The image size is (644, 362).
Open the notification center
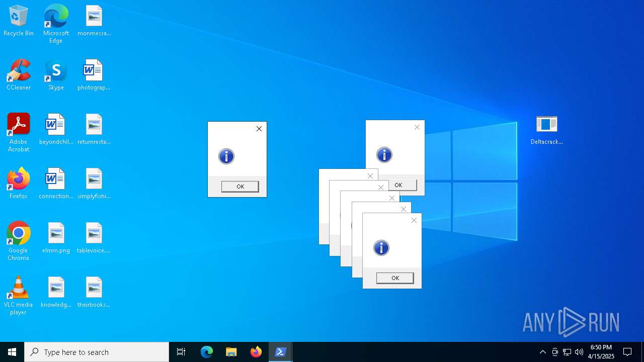(x=627, y=352)
